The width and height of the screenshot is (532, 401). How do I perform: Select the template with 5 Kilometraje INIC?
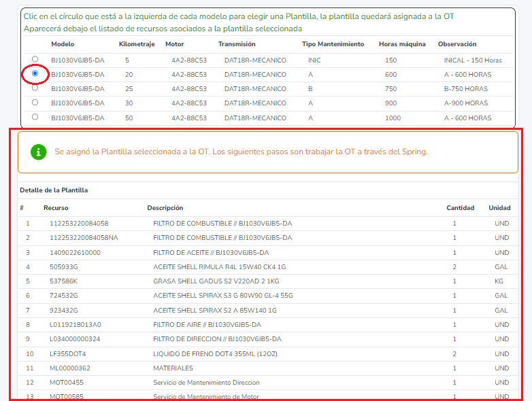coord(35,59)
